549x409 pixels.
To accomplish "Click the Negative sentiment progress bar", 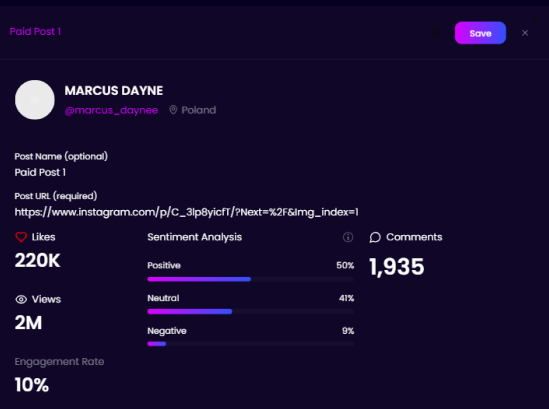I will [x=251, y=344].
